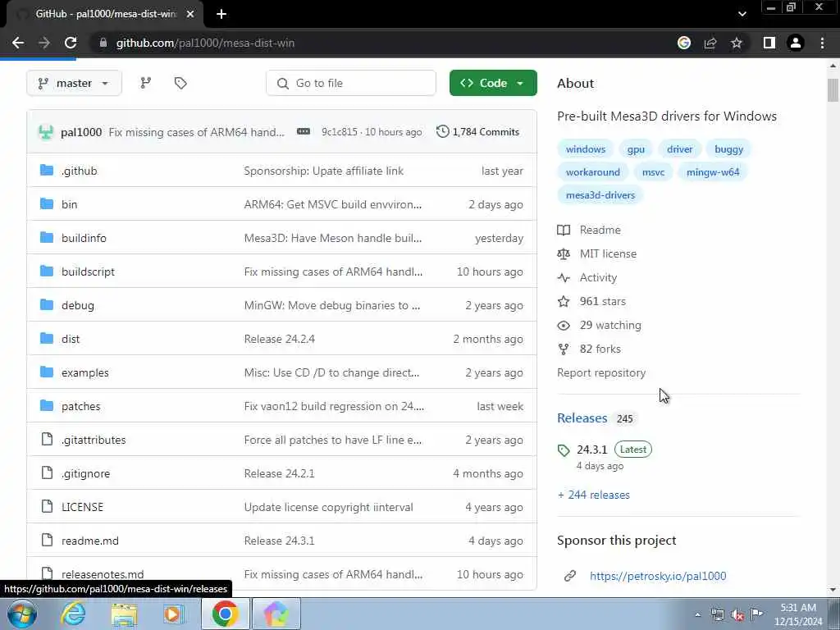Open the .gitattributes file
Image resolution: width=840 pixels, height=630 pixels.
[x=94, y=440]
